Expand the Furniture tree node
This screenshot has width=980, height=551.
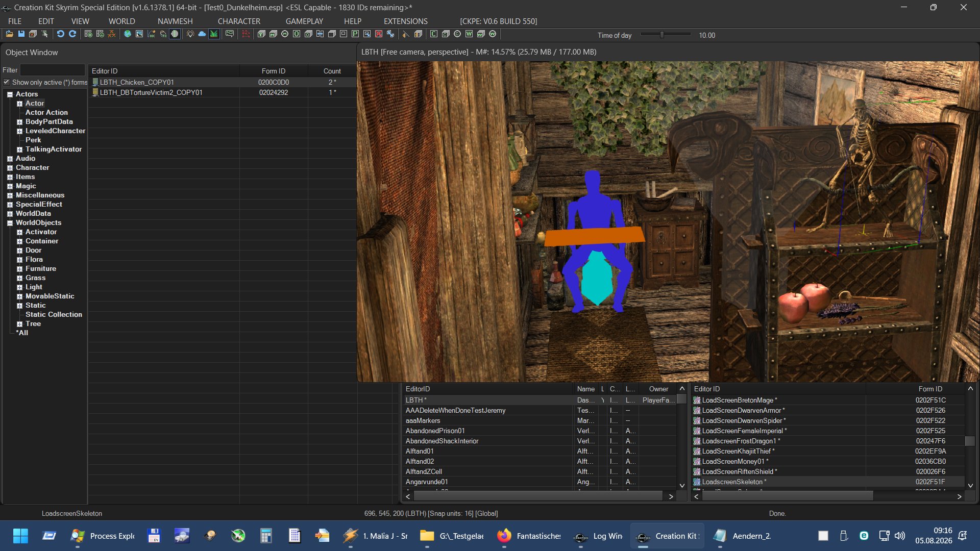click(x=19, y=269)
